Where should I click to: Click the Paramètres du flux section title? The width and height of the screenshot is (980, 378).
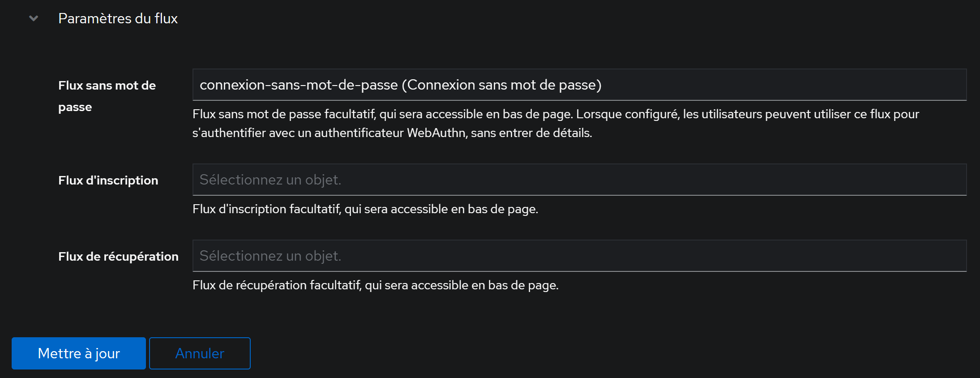coord(118,18)
